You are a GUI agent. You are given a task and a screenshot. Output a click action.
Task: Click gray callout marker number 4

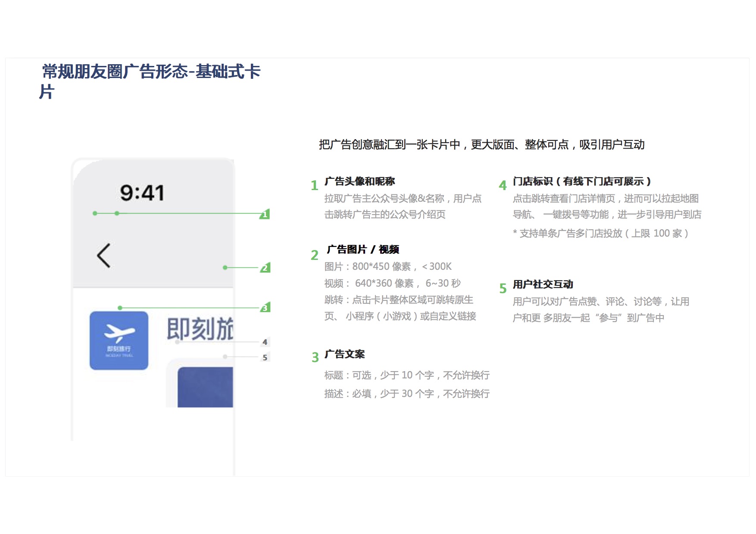265,342
